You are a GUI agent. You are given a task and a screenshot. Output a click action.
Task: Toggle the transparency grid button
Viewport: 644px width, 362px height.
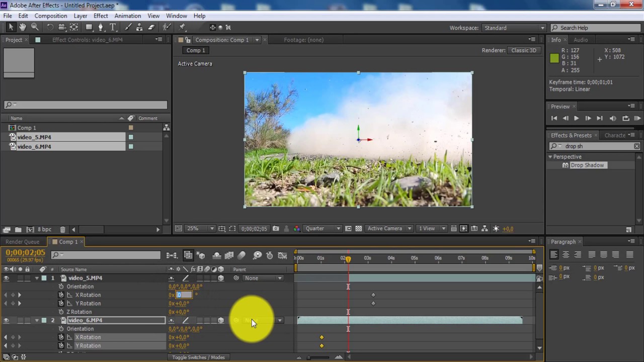(x=359, y=228)
